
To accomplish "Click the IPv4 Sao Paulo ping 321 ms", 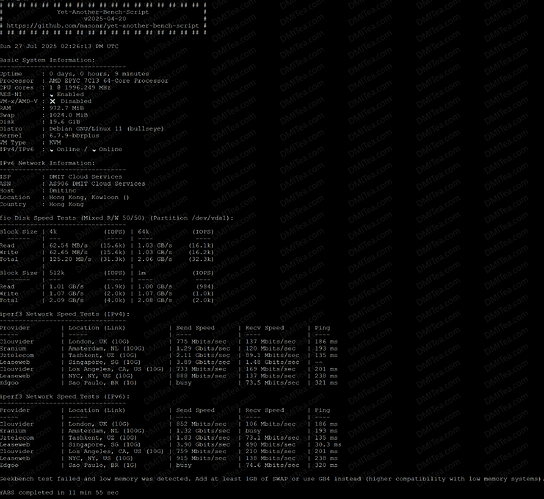I will (x=326, y=383).
